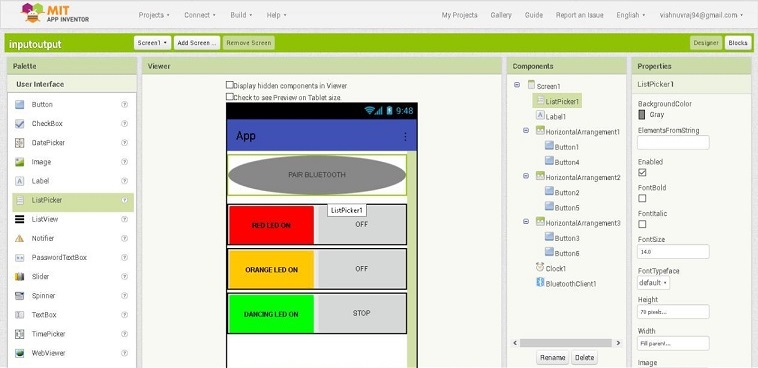Screen dimensions: 758x368
Task: Select the Notifier warning icon
Action: click(x=19, y=238)
